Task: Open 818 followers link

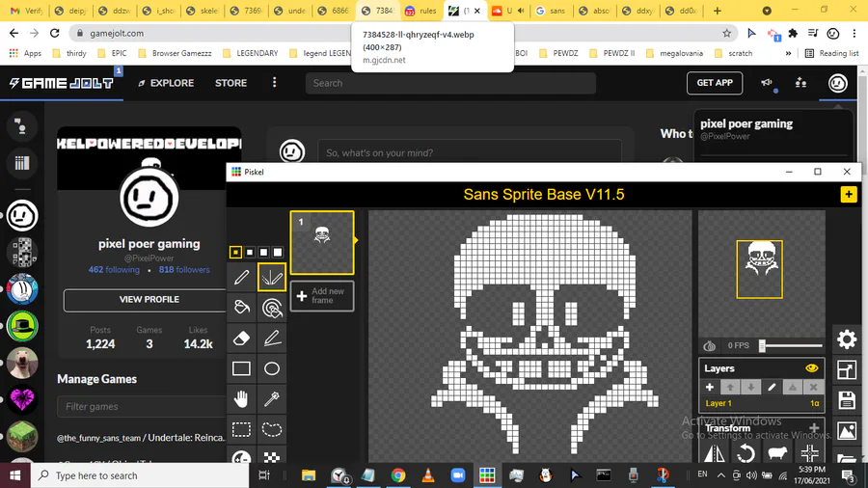Action: coord(184,269)
